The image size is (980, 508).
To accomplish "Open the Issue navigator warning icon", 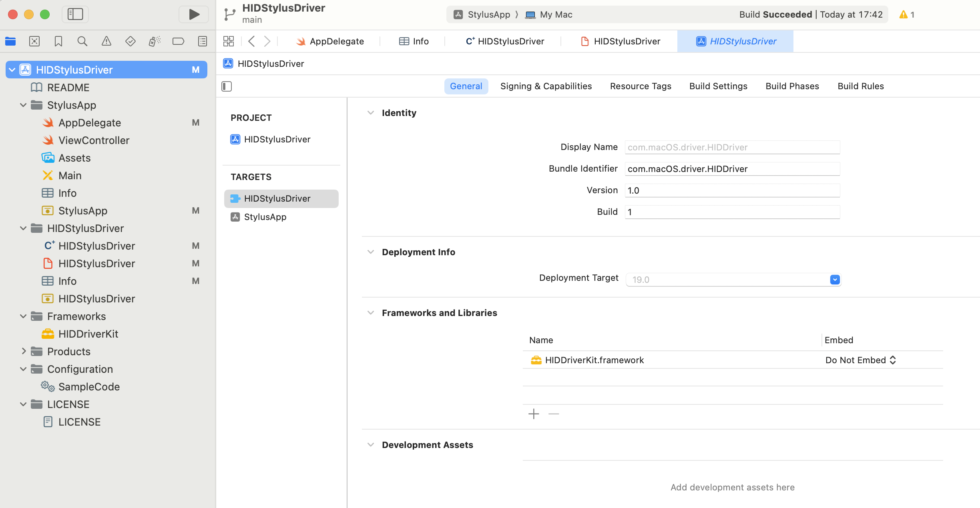I will (x=106, y=41).
